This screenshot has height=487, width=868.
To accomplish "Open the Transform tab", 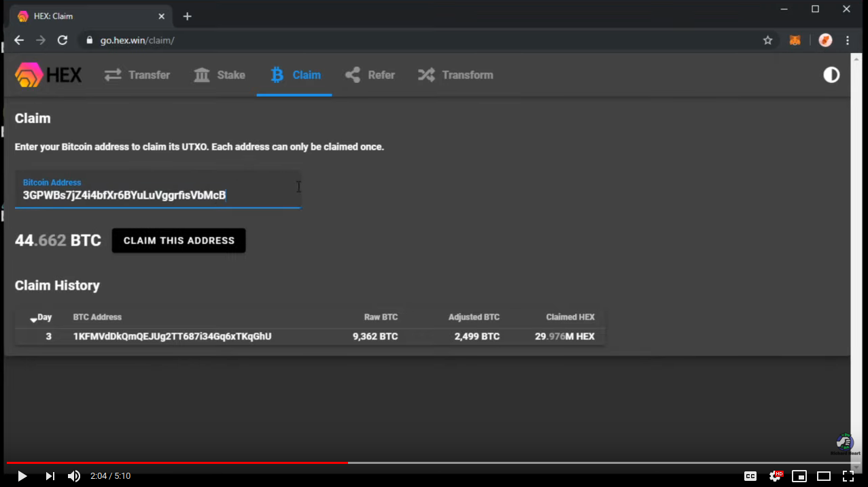I will point(455,75).
